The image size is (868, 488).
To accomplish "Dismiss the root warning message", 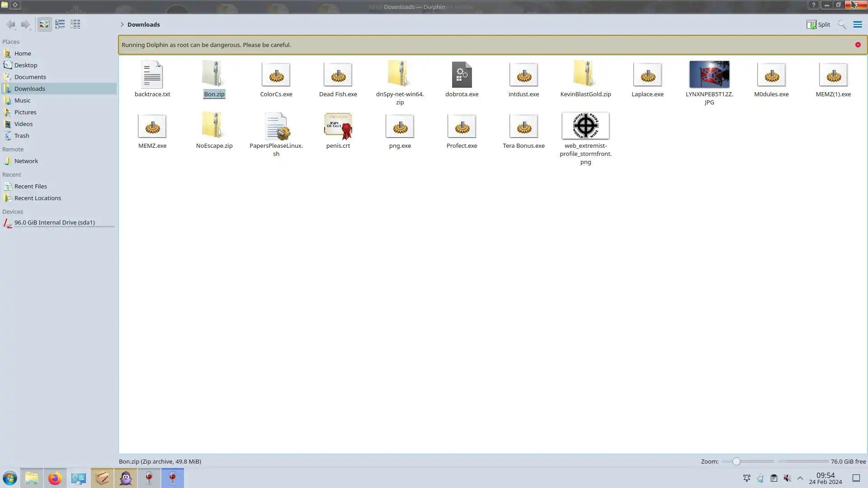I will click(x=858, y=45).
